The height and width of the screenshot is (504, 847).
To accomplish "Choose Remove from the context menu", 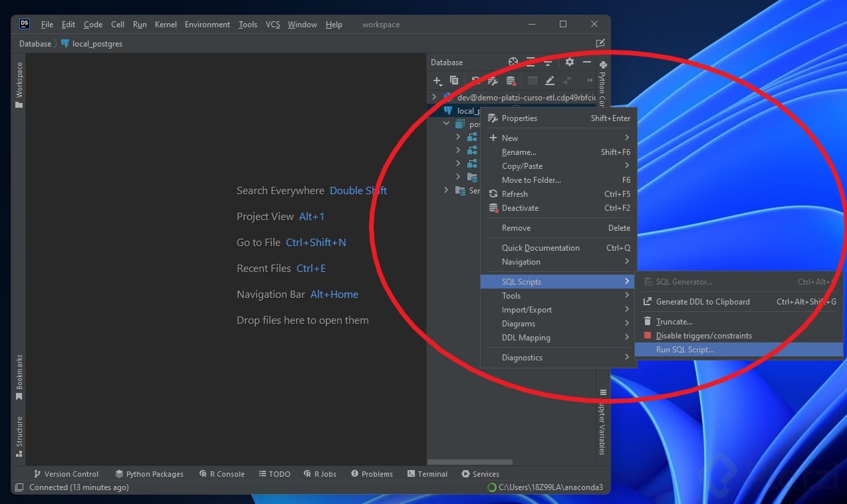I will click(x=558, y=228).
